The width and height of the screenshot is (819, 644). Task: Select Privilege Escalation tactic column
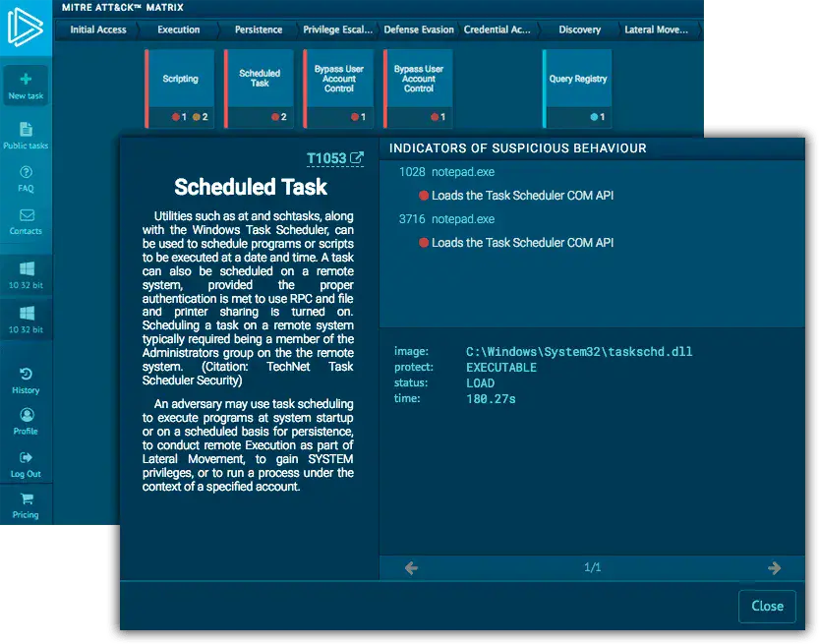[338, 29]
